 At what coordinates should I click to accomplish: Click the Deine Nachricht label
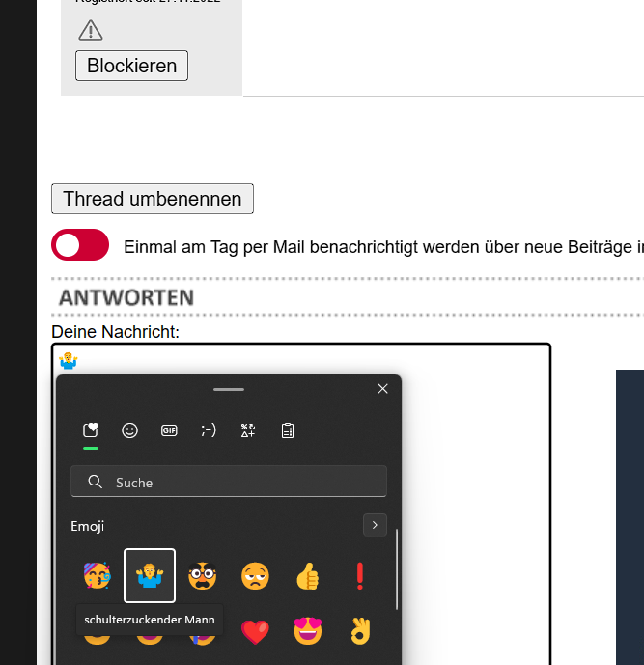coord(116,332)
